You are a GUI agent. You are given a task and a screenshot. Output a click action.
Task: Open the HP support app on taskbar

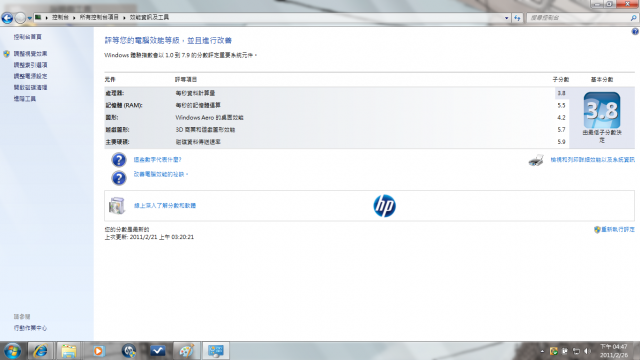(x=129, y=351)
